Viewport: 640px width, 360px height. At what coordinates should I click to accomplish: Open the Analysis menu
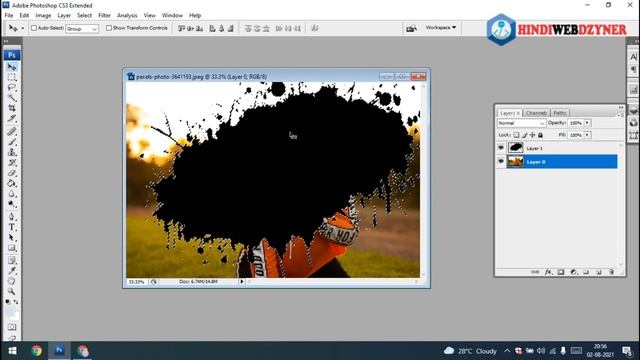(x=127, y=16)
